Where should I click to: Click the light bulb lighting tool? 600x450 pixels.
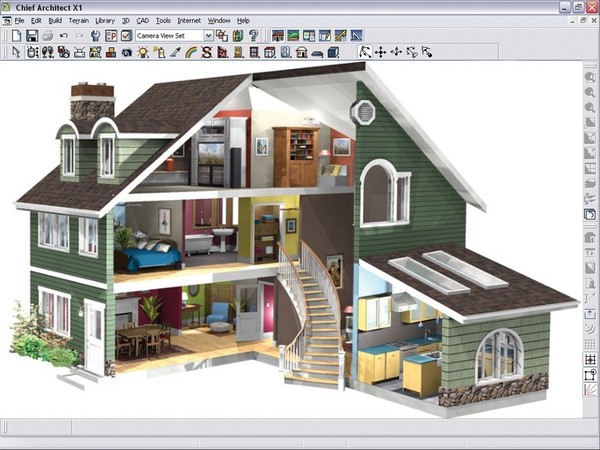(x=145, y=52)
